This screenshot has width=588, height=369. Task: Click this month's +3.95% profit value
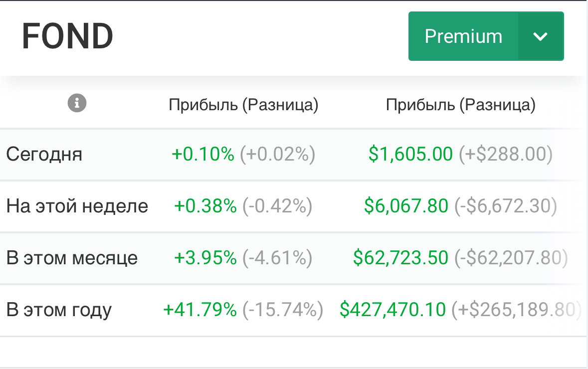pyautogui.click(x=205, y=258)
